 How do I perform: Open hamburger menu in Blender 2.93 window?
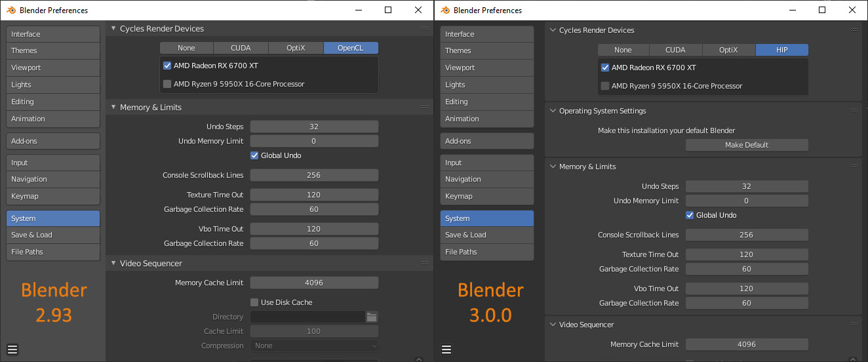pos(12,349)
